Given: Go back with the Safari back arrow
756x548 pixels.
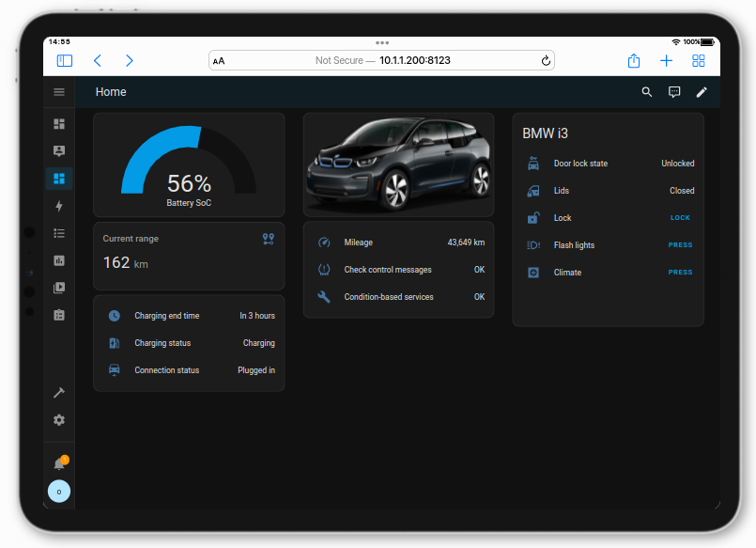Looking at the screenshot, I should pyautogui.click(x=98, y=61).
